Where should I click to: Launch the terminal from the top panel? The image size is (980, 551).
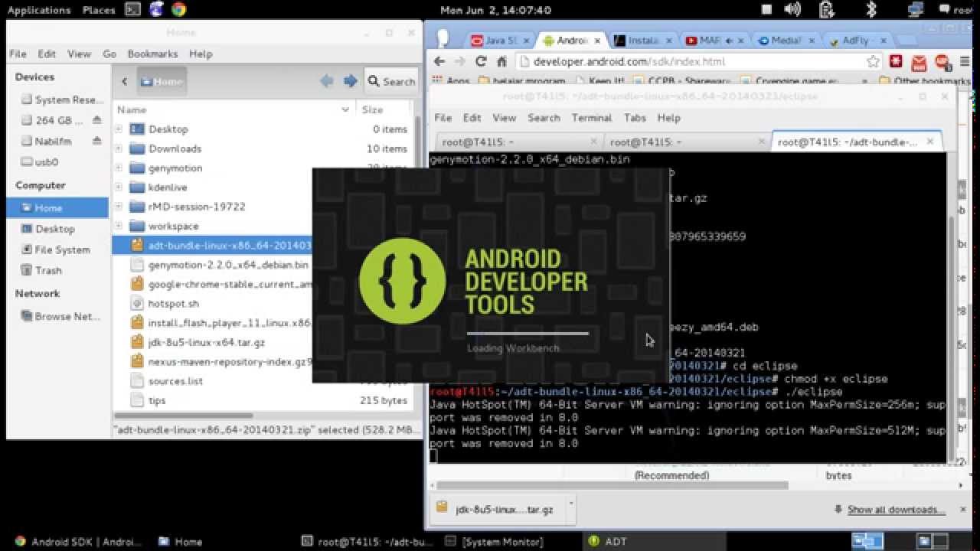point(132,10)
